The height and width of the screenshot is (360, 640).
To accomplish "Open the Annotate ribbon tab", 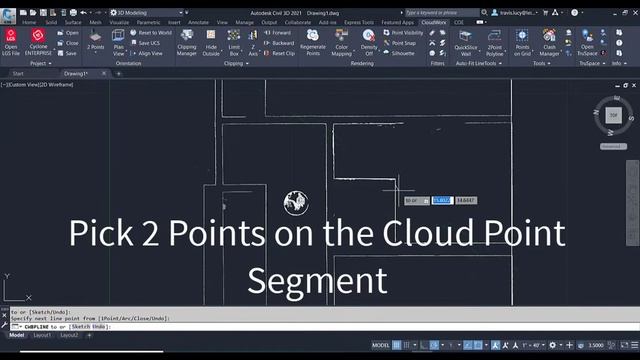I will 198,22.
